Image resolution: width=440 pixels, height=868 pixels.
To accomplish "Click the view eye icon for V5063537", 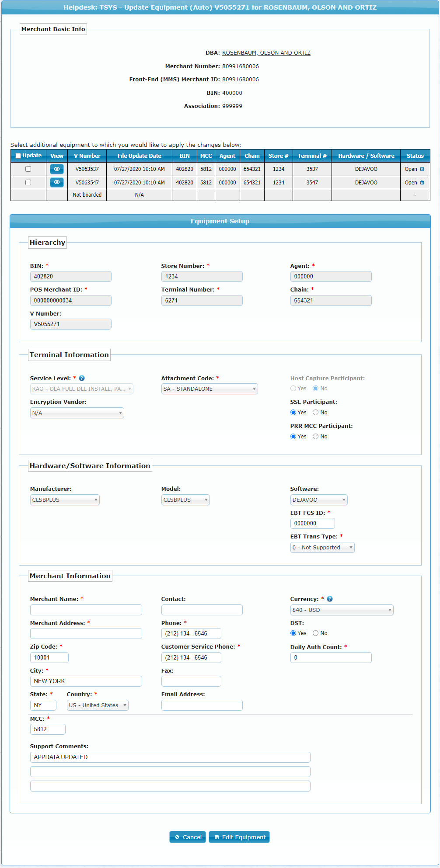I will (x=56, y=169).
